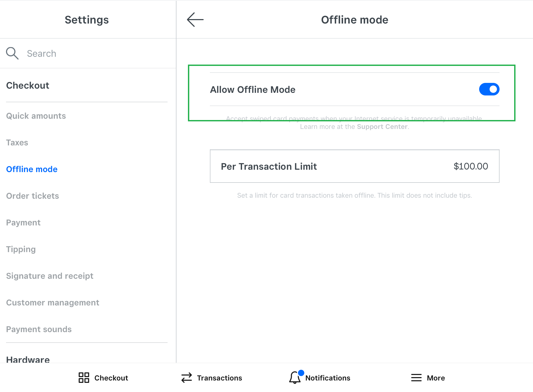
Task: Open the Support Center link
Action: pyautogui.click(x=382, y=127)
